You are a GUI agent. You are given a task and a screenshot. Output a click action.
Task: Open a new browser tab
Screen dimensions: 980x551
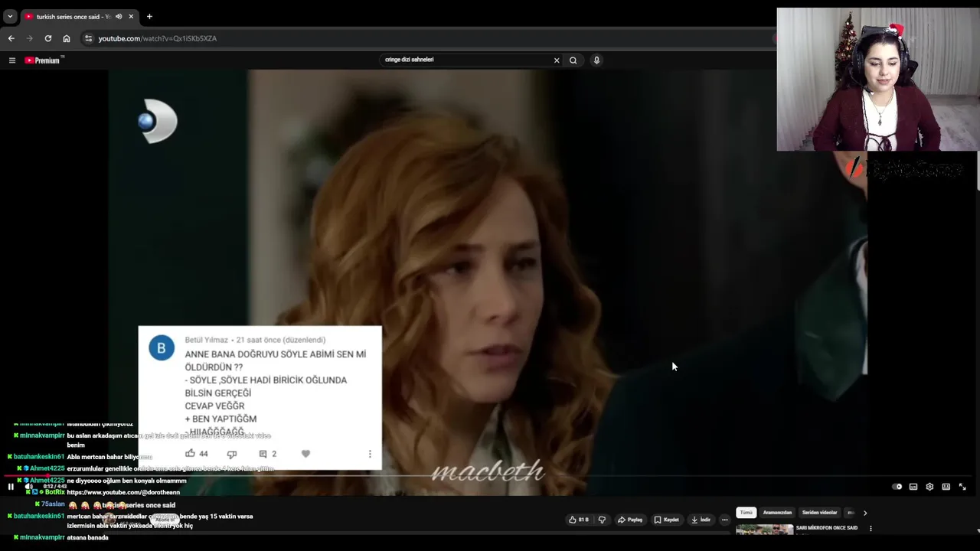[x=149, y=16]
